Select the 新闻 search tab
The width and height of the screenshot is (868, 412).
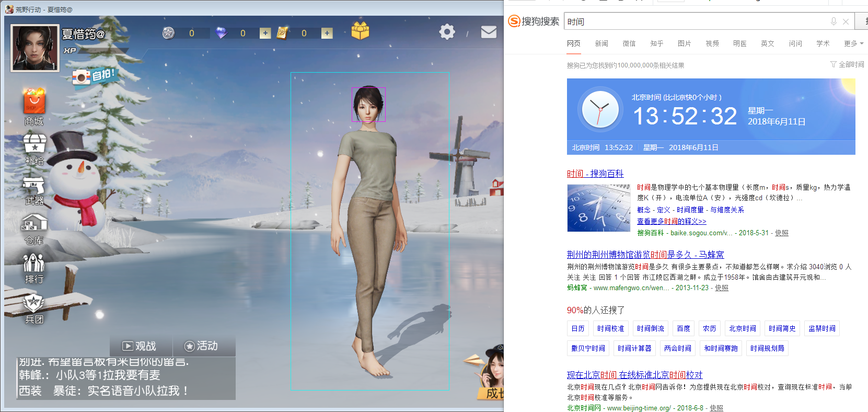[x=601, y=43]
